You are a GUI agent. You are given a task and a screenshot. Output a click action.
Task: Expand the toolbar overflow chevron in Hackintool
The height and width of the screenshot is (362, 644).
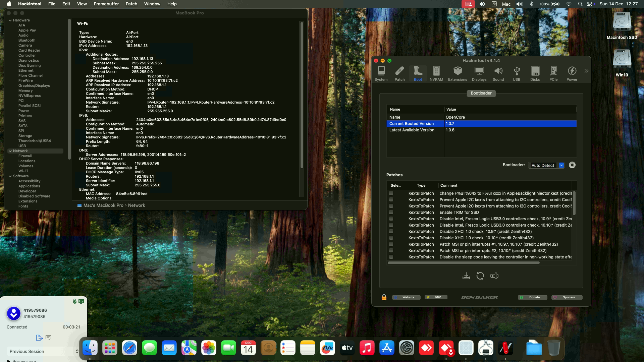point(586,71)
